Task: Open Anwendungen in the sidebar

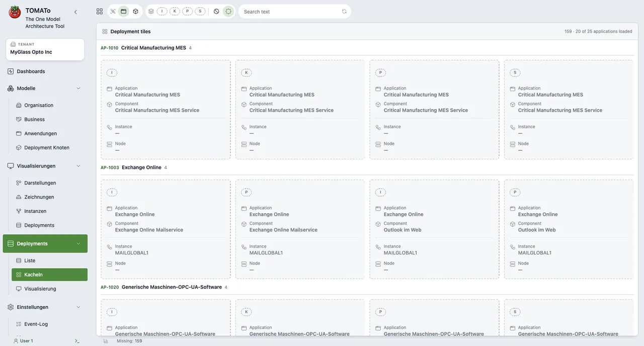Action: click(x=40, y=134)
